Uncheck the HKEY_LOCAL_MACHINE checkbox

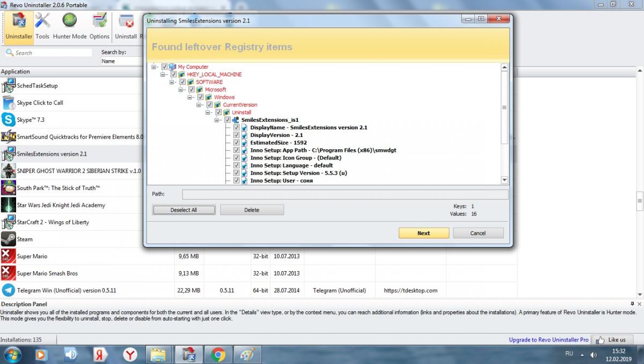pos(173,75)
